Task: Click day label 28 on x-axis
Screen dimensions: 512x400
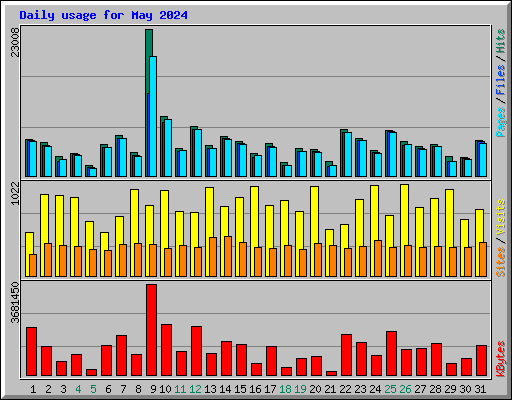Action: pyautogui.click(x=435, y=389)
